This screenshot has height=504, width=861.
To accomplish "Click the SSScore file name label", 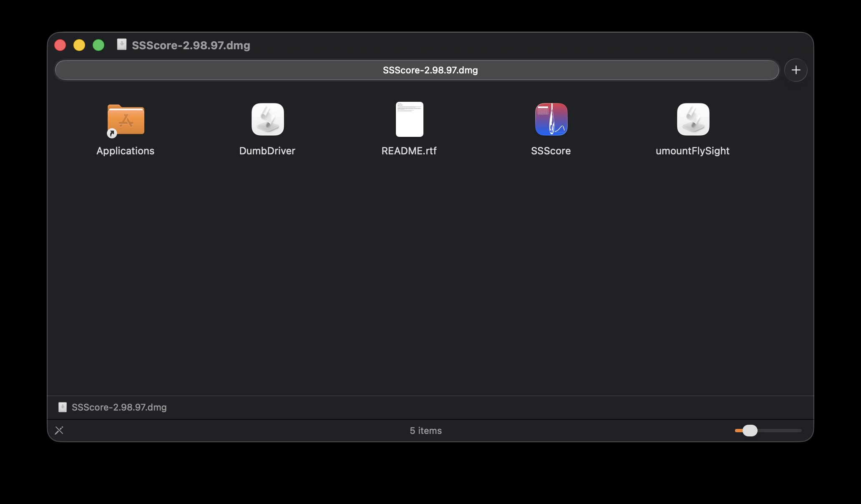I will point(551,151).
